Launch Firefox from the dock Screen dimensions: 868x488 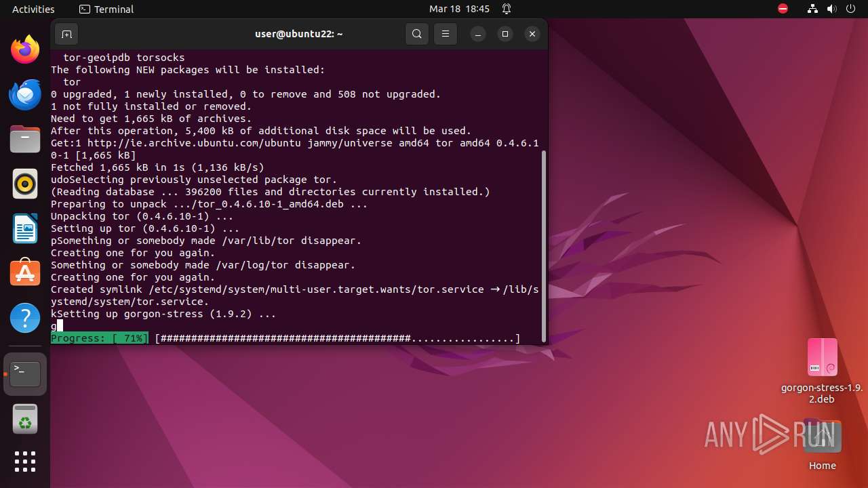point(25,49)
